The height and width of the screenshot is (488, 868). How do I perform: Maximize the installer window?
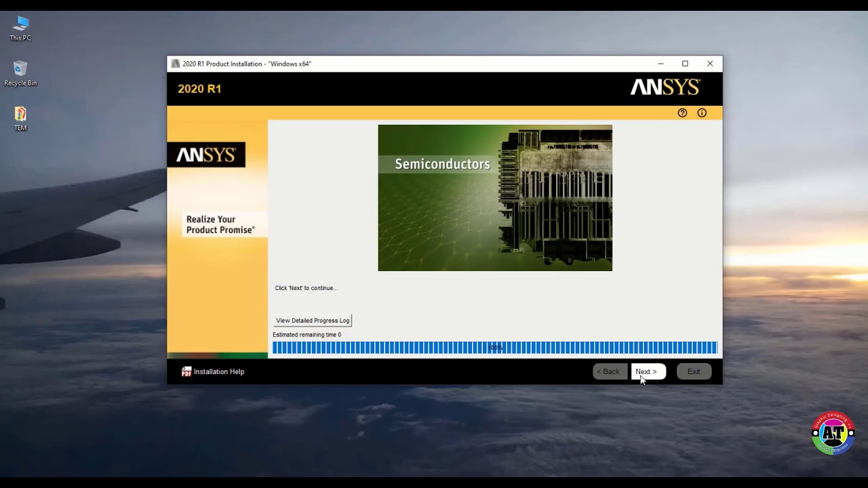[x=685, y=64]
